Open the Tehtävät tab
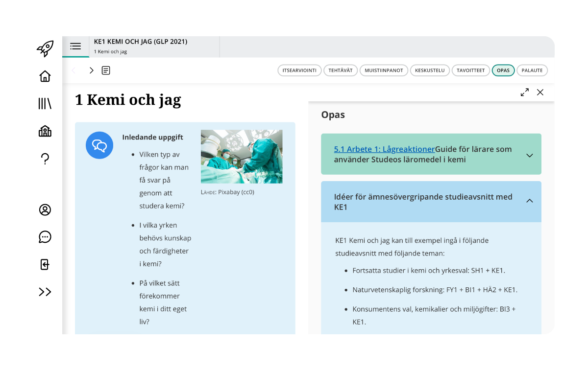588x371 pixels. tap(341, 70)
